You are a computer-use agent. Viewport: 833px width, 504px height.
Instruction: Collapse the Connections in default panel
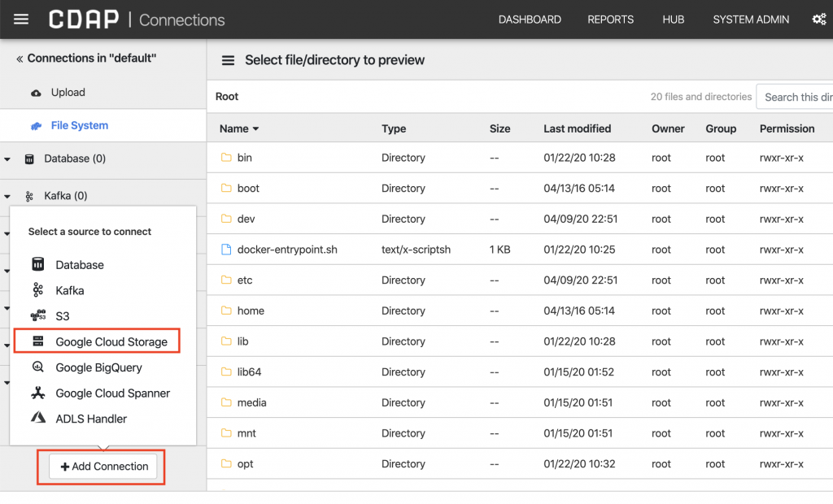click(20, 59)
